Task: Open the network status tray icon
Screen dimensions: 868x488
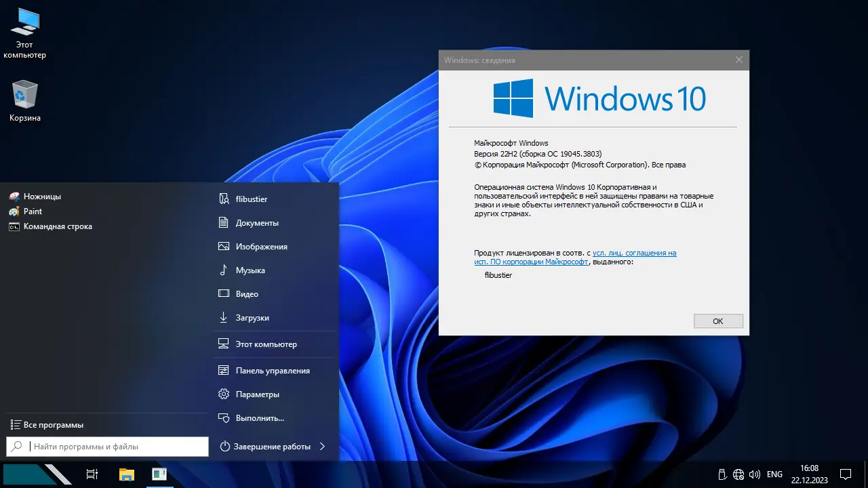Action: 738,474
